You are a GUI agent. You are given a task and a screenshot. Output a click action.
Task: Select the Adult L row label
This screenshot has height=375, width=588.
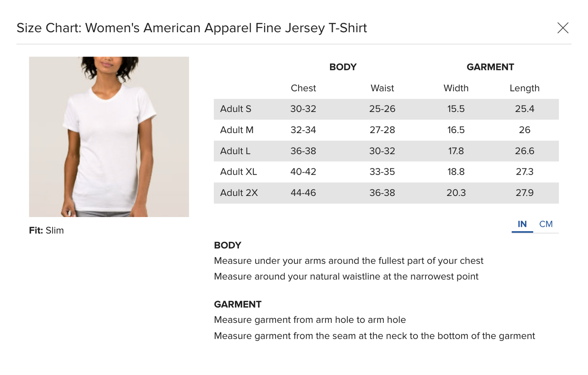[235, 151]
